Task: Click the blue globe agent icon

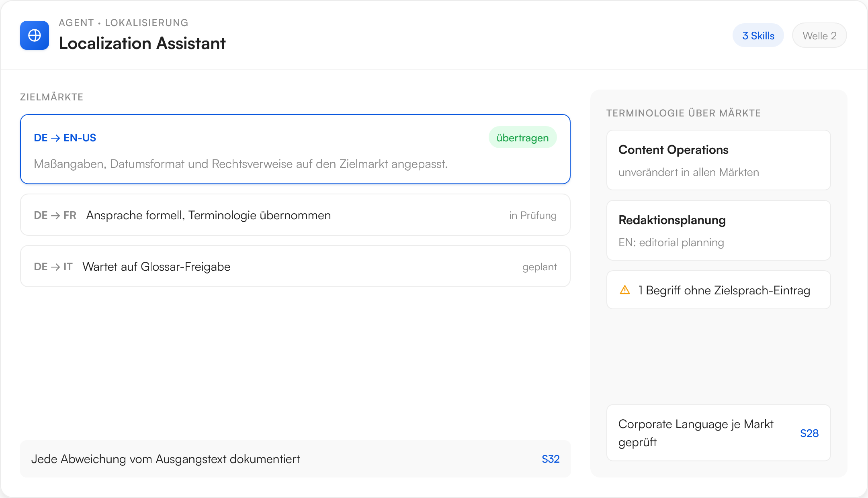Action: coord(35,35)
